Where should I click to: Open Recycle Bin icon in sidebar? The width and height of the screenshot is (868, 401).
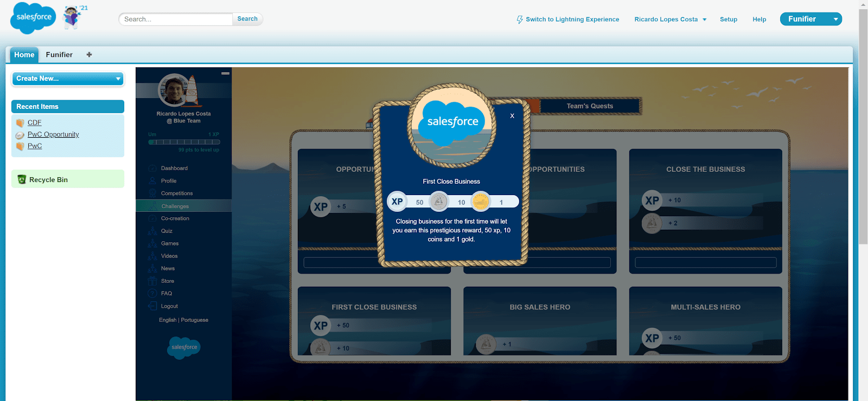(22, 179)
